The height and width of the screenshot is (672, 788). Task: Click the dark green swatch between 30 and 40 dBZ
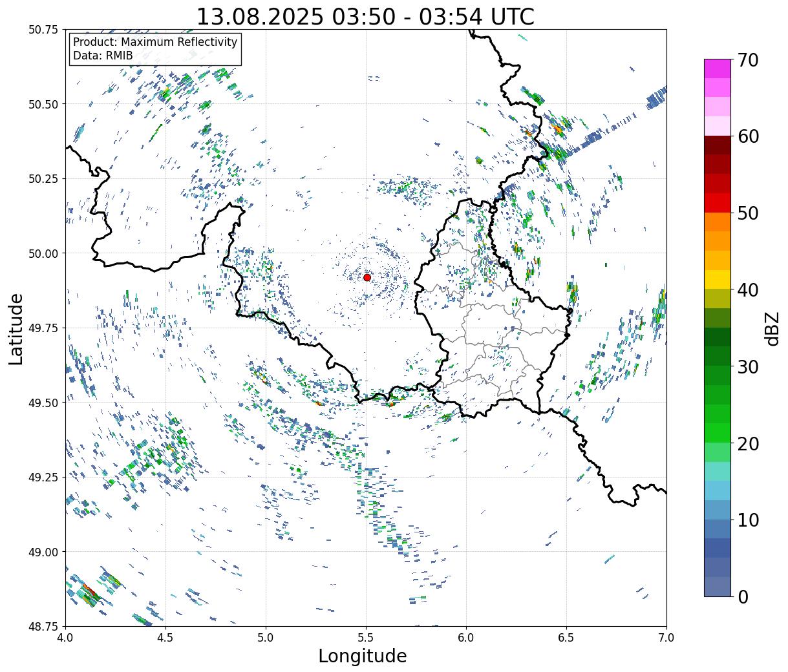click(x=718, y=337)
